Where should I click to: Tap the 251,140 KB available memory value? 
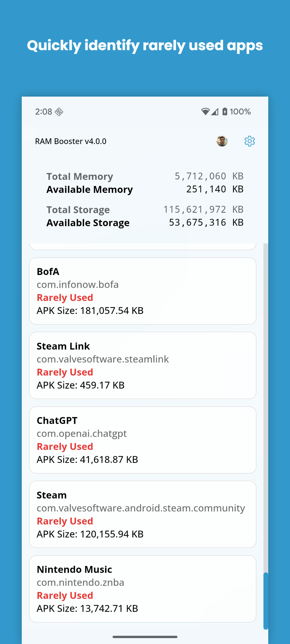pos(215,189)
